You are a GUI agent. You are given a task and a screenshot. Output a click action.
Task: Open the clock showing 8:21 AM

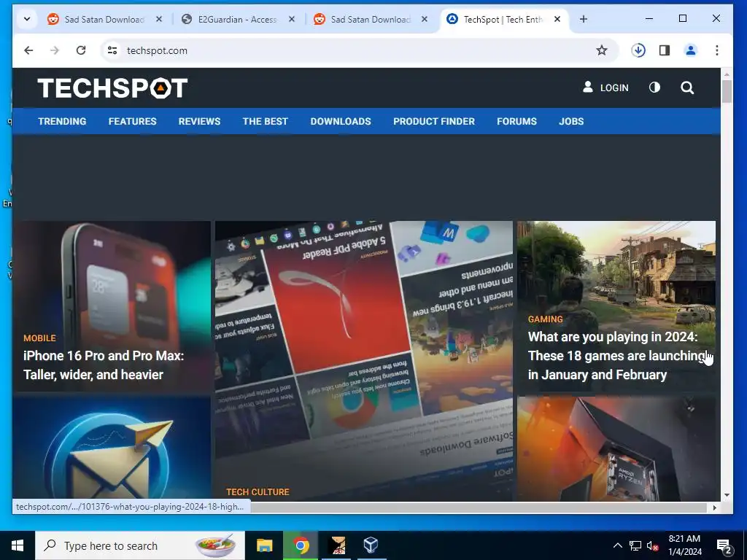point(684,545)
